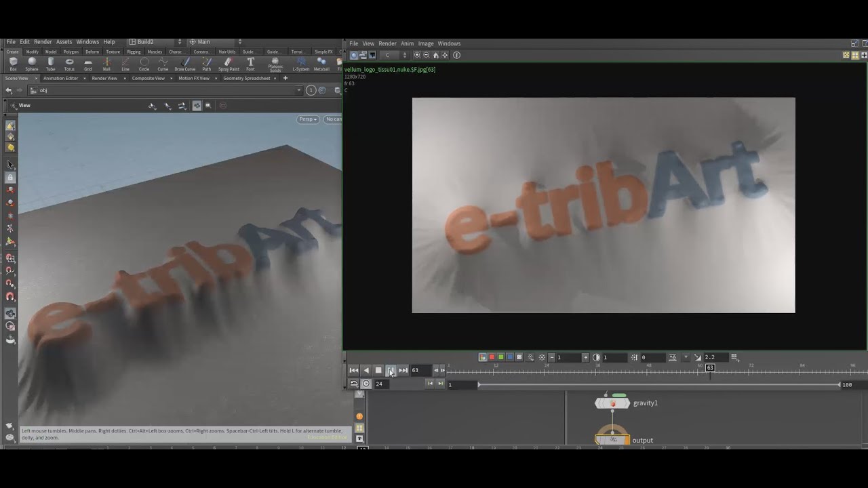Toggle the alpha channel display
This screenshot has height=488, width=868.
click(519, 357)
